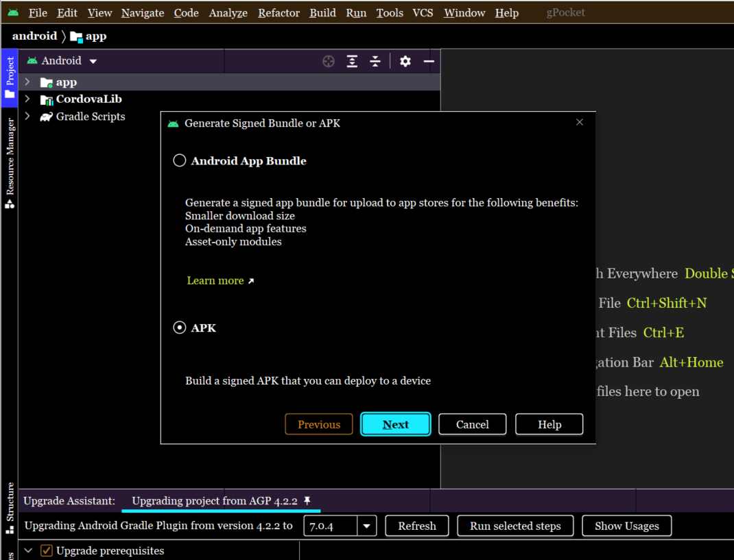The width and height of the screenshot is (734, 560).
Task: Click the Cancel button in dialog
Action: pyautogui.click(x=473, y=424)
